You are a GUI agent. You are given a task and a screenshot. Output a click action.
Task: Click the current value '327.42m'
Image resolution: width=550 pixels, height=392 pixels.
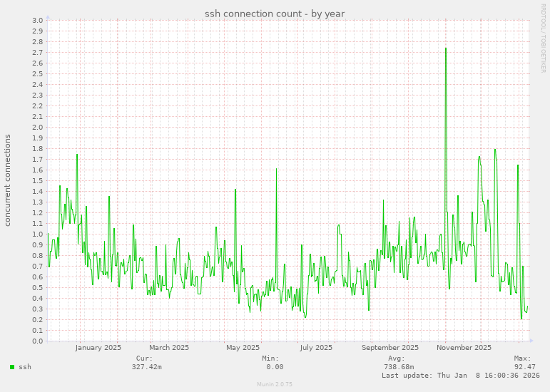point(147,367)
